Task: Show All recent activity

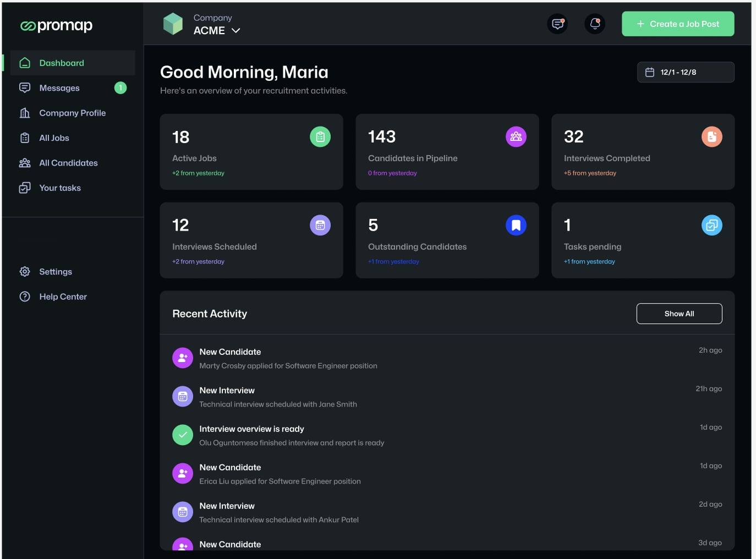Action: (x=679, y=313)
